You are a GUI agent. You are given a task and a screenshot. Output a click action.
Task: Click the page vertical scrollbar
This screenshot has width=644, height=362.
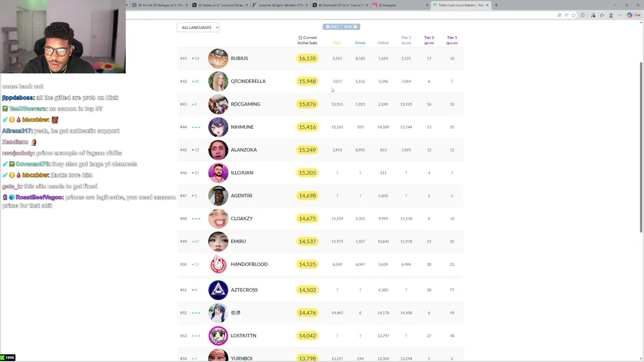tap(641, 148)
